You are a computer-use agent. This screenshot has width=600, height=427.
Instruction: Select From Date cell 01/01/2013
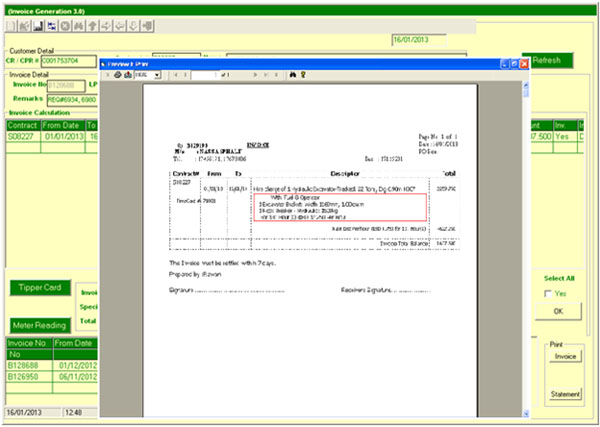click(63, 137)
